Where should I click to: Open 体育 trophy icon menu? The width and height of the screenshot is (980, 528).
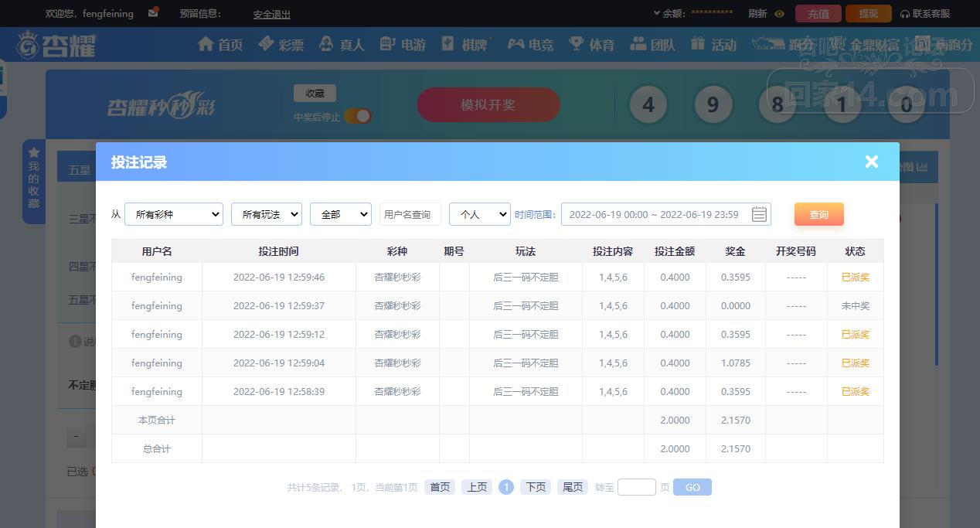(x=576, y=44)
